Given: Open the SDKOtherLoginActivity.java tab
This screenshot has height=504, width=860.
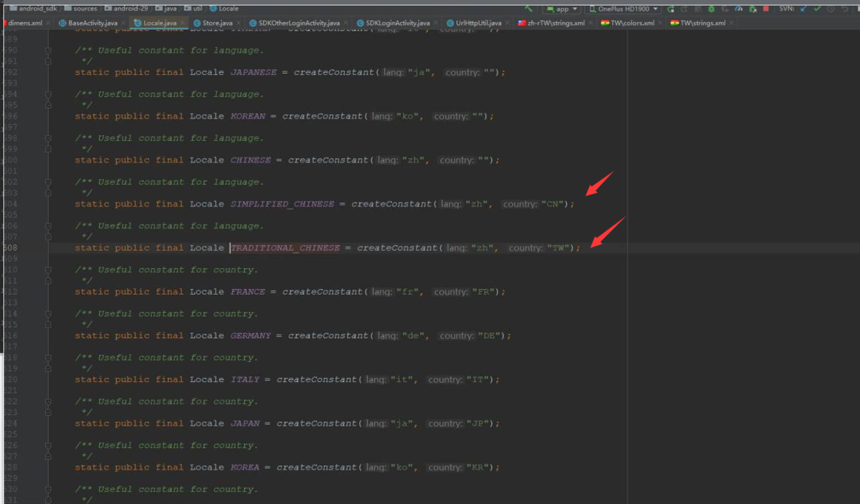Looking at the screenshot, I should [299, 23].
